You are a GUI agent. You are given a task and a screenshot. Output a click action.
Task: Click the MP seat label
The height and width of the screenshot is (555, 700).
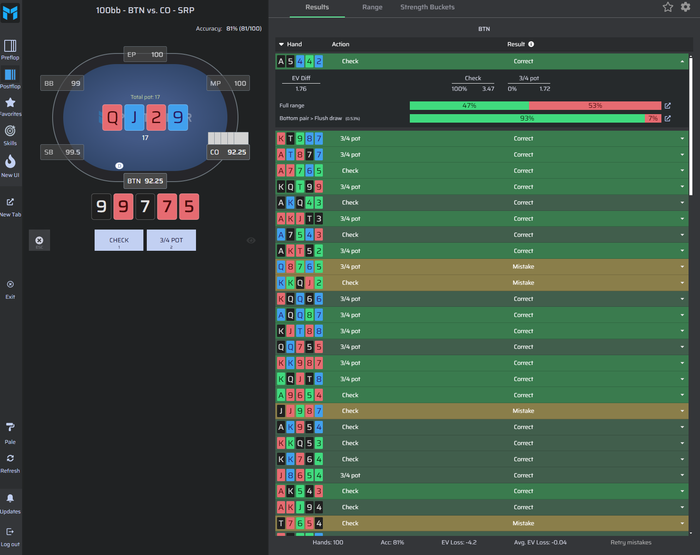228,83
